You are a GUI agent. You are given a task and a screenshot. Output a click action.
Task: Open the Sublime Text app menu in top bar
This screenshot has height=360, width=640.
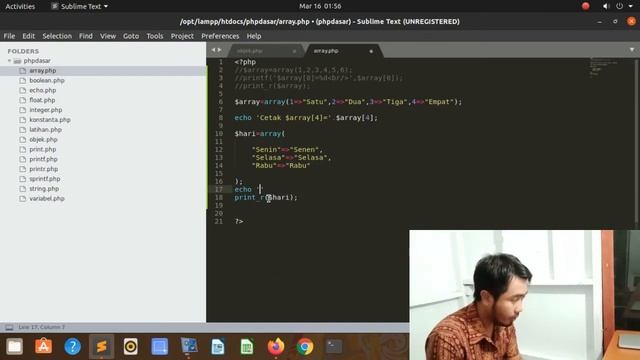pos(80,6)
